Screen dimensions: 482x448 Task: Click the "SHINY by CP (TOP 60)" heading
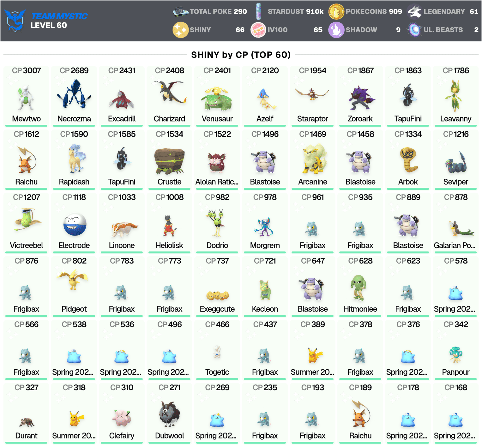click(241, 55)
